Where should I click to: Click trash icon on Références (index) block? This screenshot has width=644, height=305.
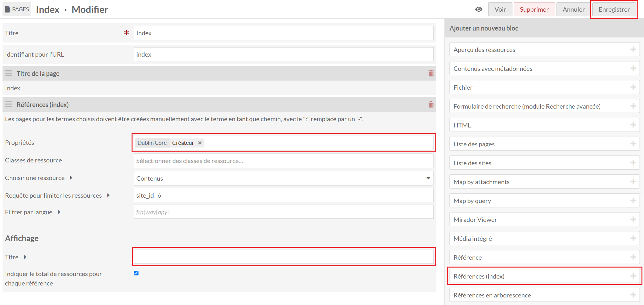pyautogui.click(x=431, y=104)
